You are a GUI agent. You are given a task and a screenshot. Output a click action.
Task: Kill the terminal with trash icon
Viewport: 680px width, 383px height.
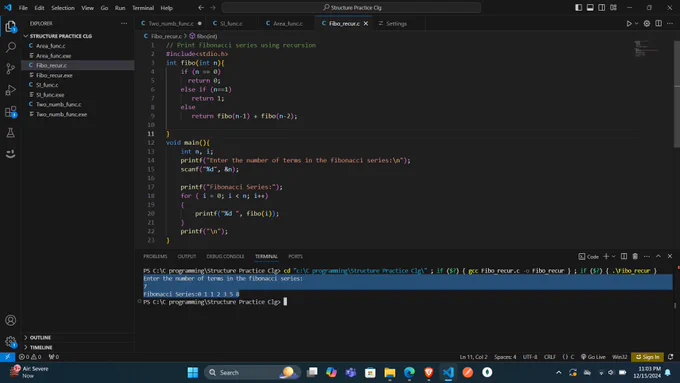tap(635, 256)
